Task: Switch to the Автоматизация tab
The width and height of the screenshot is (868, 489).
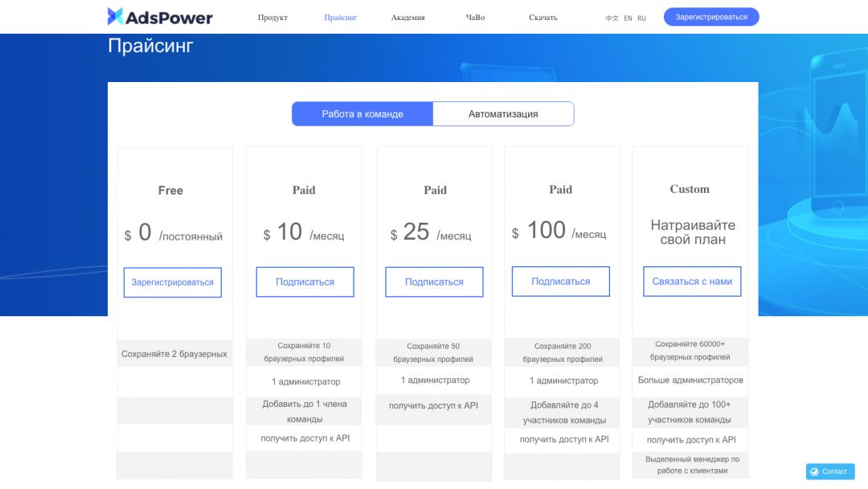Action: click(x=503, y=113)
